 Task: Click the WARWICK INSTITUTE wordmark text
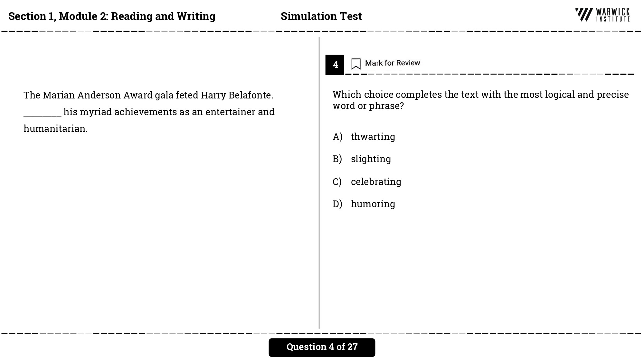(613, 15)
